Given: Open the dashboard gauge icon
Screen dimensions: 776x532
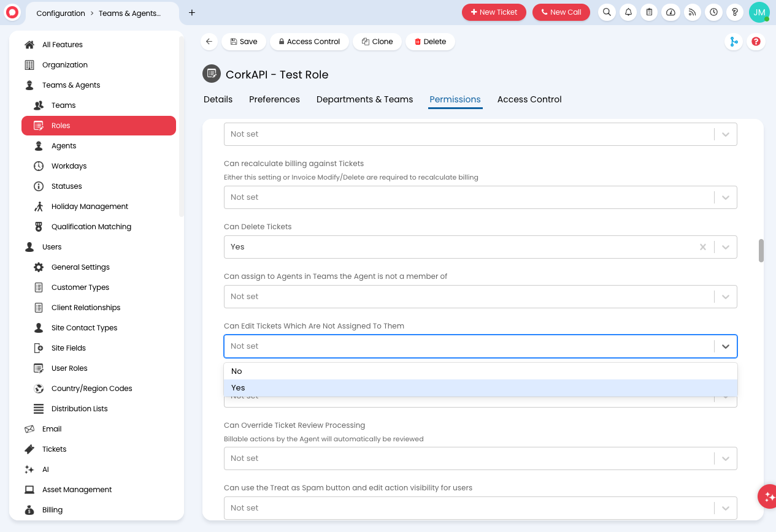Looking at the screenshot, I should pyautogui.click(x=671, y=12).
